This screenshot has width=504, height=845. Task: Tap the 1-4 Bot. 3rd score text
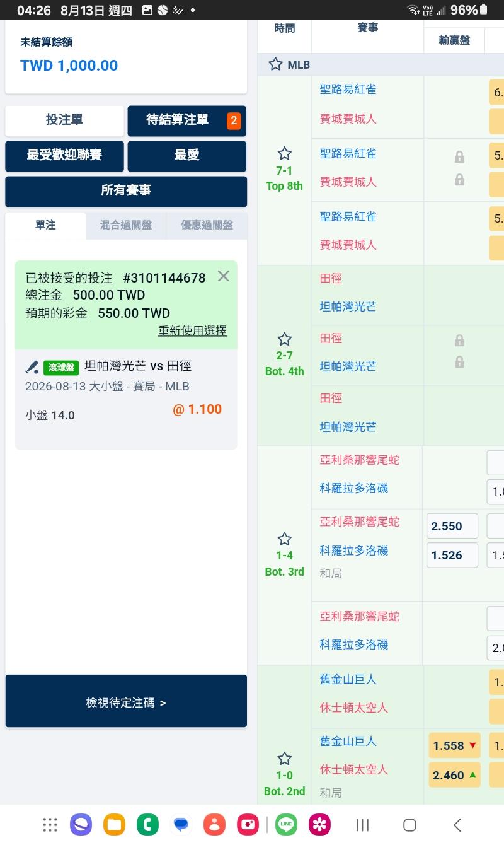click(x=285, y=564)
